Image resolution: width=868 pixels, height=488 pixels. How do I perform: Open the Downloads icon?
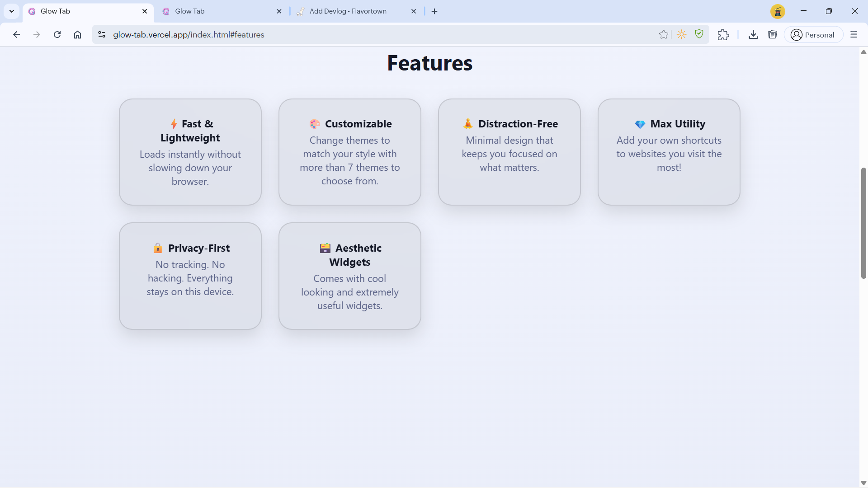753,35
